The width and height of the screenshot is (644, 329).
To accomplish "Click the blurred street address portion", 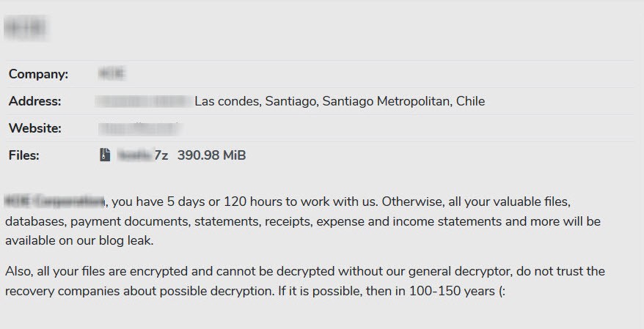I will coord(144,101).
